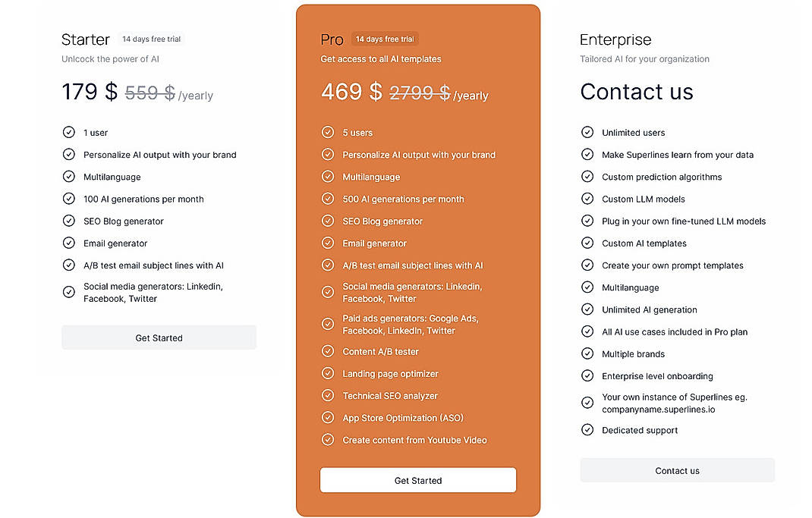Select the Starter plan heading
This screenshot has height=518, width=812.
click(x=85, y=39)
